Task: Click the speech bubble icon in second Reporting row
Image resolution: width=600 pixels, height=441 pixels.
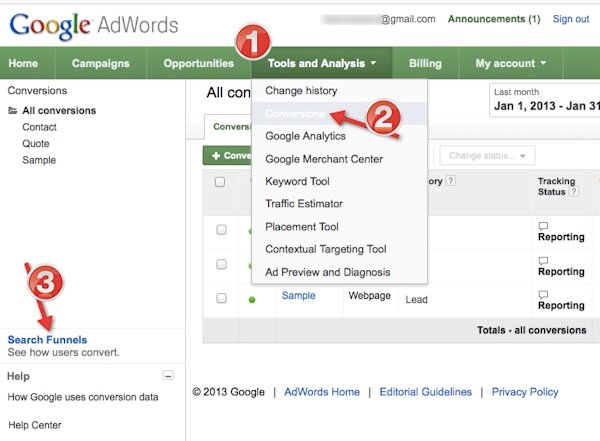Action: [x=543, y=261]
